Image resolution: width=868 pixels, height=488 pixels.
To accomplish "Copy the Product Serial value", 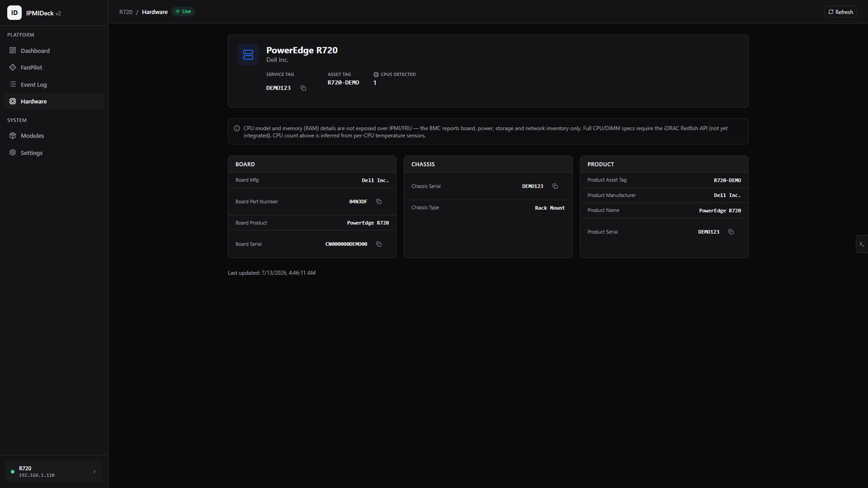I will coord(731,232).
